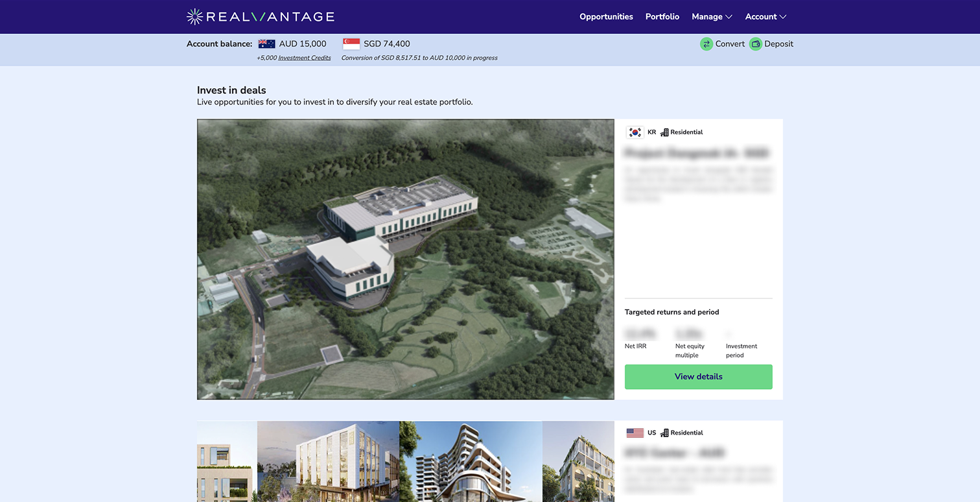
Task: Click the building icon in the US card
Action: (x=664, y=433)
